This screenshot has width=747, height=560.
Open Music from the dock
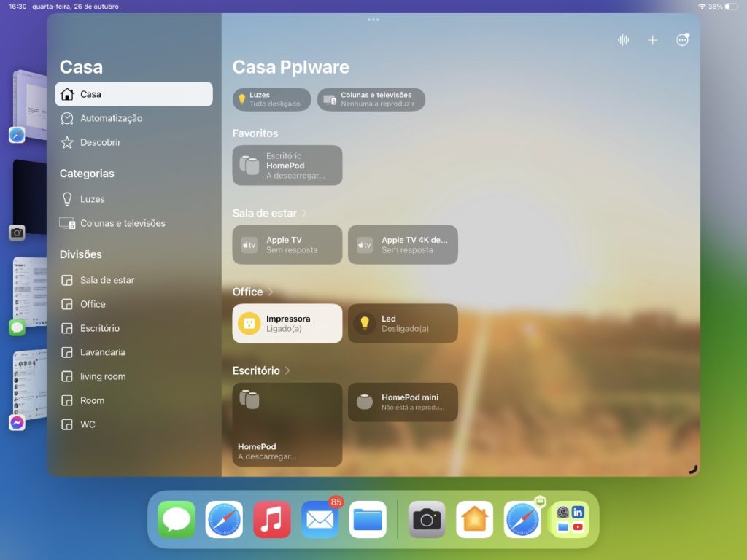point(272,519)
